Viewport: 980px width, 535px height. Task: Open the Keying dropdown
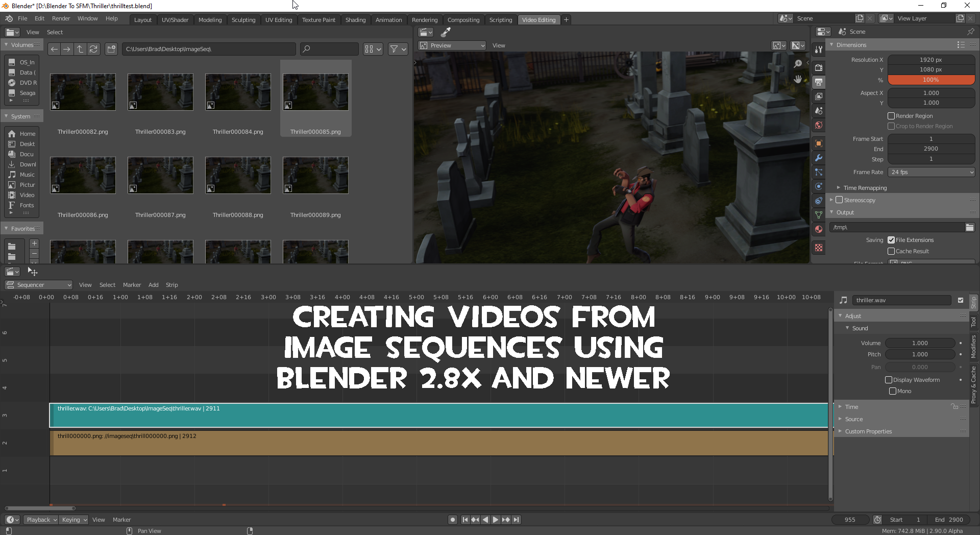(74, 520)
